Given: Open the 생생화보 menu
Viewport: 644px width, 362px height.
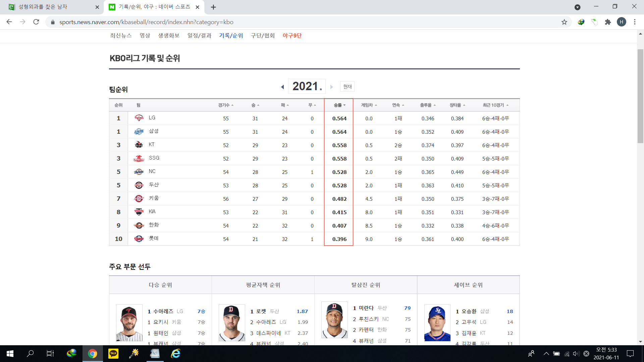Looking at the screenshot, I should tap(169, 36).
